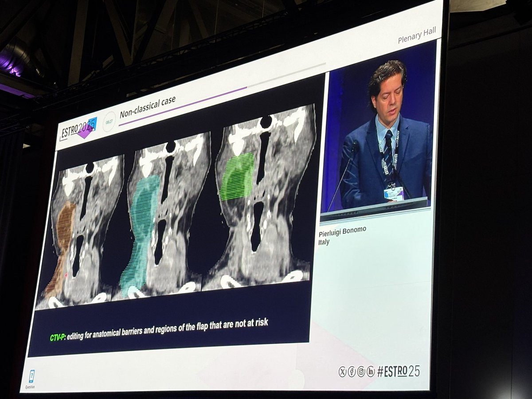Click the X (Twitter) social icon

click(x=342, y=372)
